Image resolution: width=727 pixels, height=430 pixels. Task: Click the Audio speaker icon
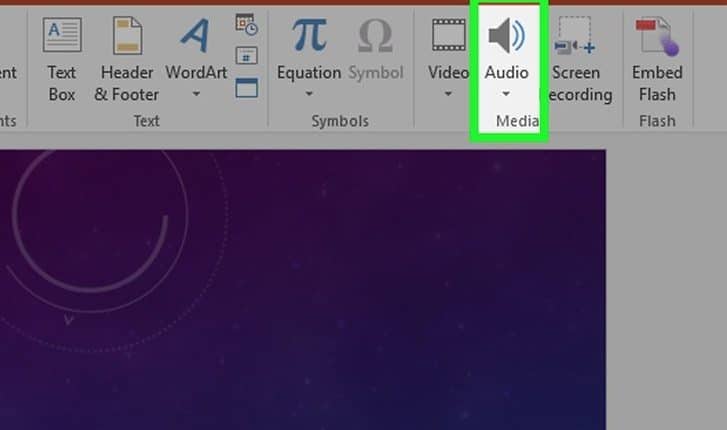(x=506, y=35)
